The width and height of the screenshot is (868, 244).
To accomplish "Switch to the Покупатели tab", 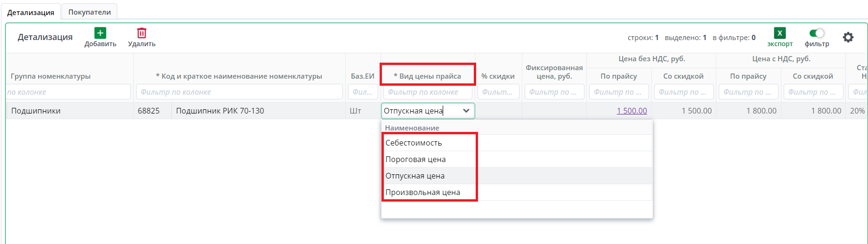I will [x=89, y=12].
